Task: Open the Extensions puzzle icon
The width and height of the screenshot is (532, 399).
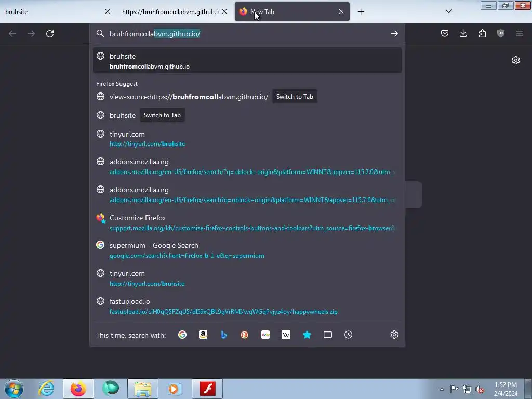Action: click(482, 33)
